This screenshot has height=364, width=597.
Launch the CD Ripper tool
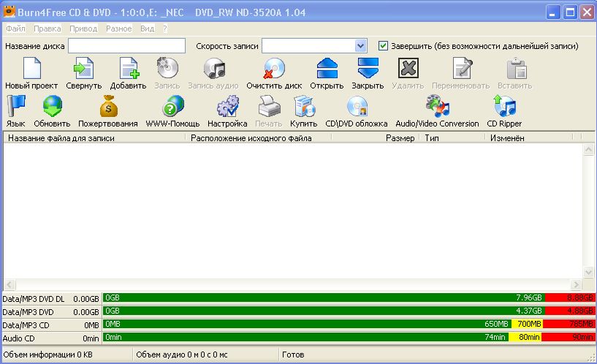504,106
